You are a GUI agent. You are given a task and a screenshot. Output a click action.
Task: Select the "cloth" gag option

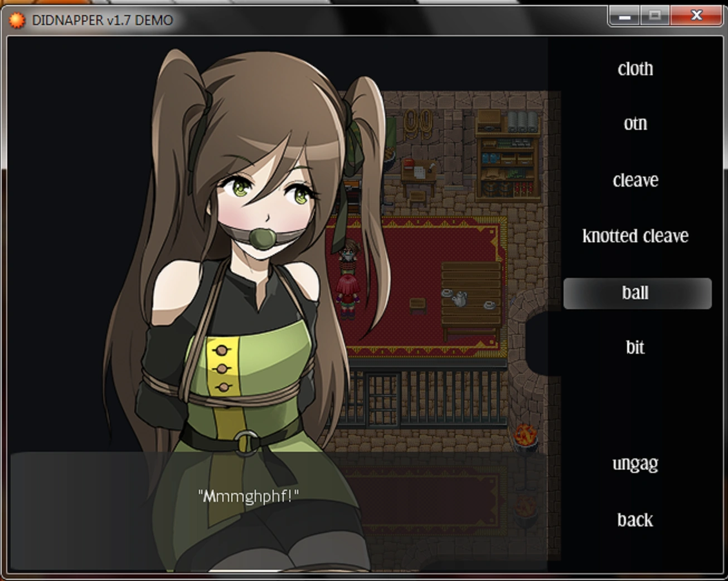click(635, 69)
